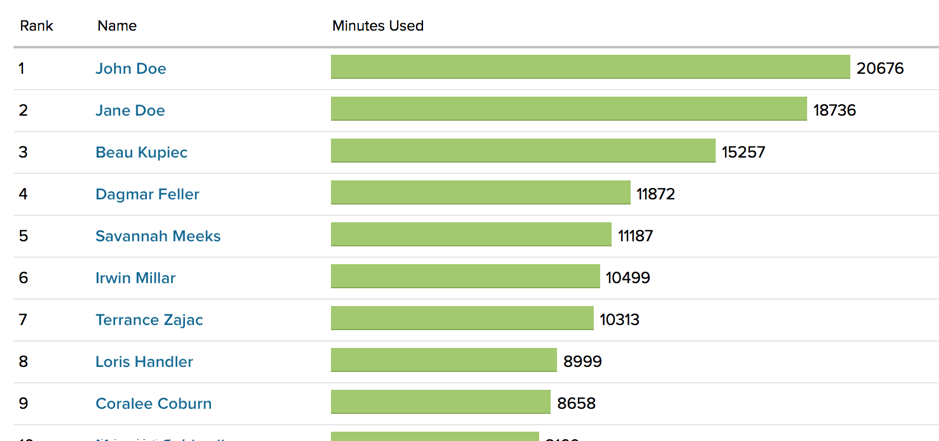The image size is (939, 441).
Task: Click the green bar labeled 11872
Action: click(480, 193)
